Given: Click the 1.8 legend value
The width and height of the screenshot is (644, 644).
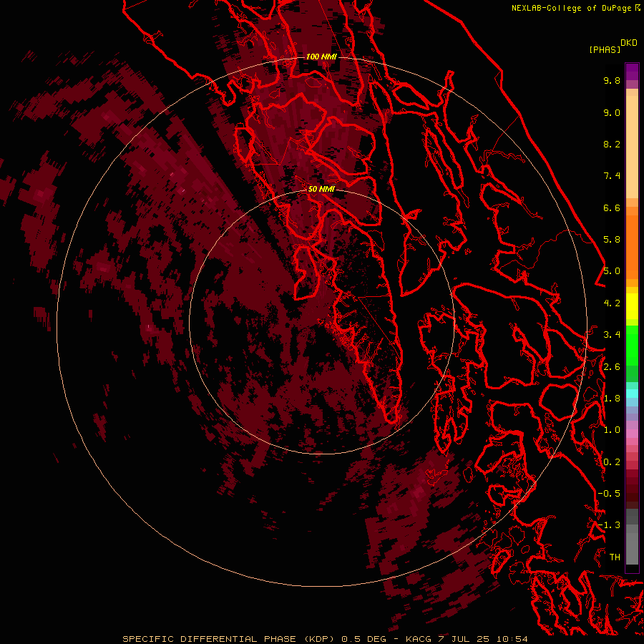Looking at the screenshot, I should (x=612, y=399).
